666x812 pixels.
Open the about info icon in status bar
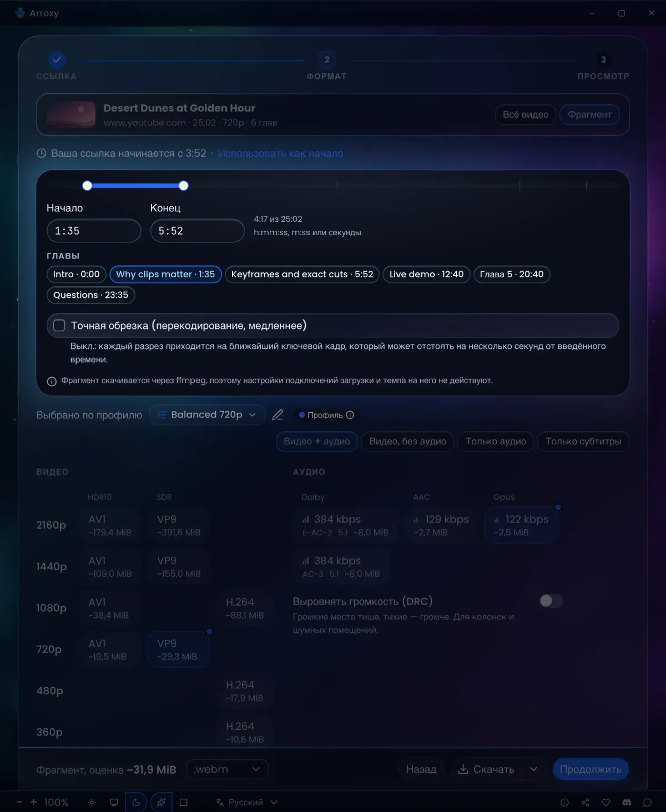[x=564, y=803]
